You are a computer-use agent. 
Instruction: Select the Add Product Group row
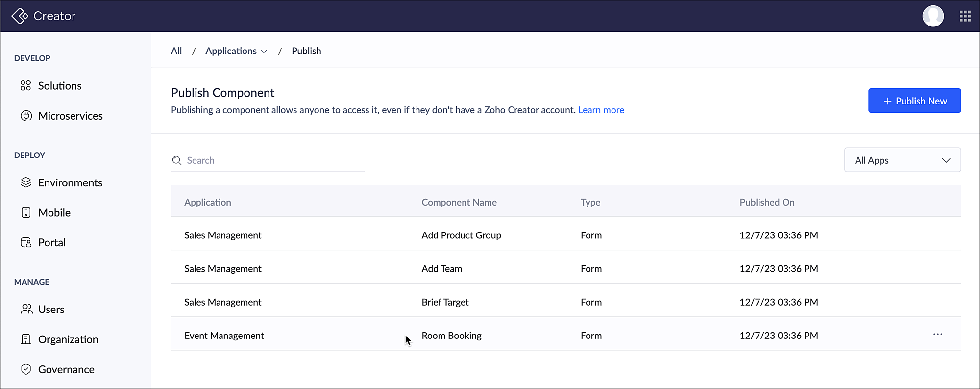click(461, 235)
